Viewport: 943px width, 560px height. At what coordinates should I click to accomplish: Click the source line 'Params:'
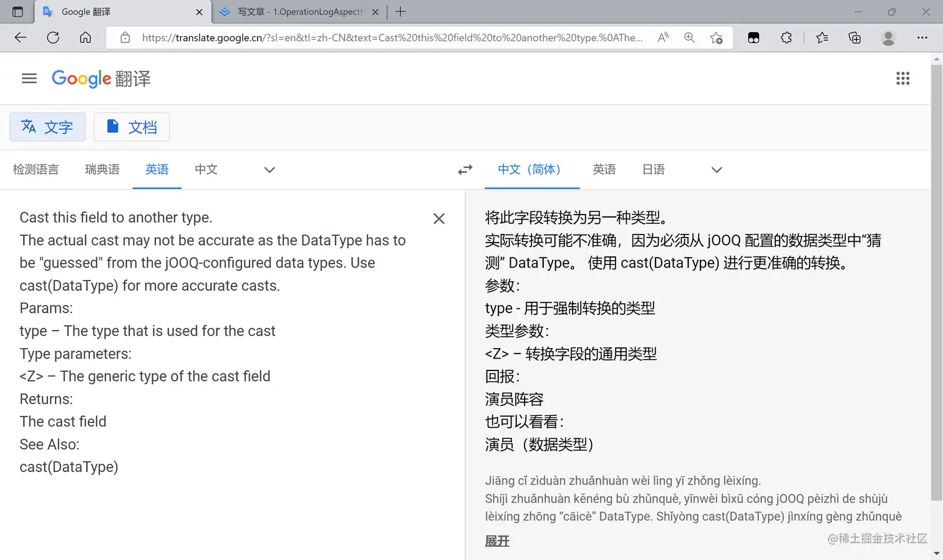(46, 308)
